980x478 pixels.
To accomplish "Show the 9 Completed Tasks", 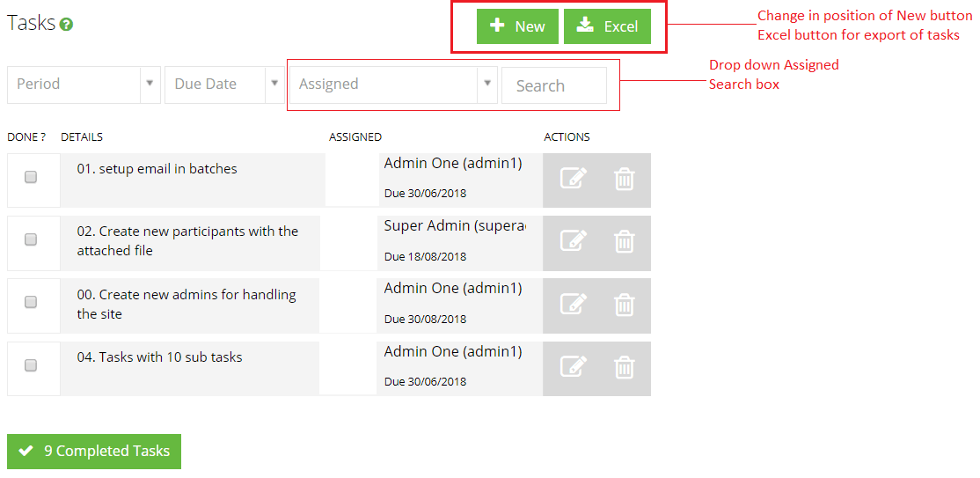I will click(x=94, y=451).
